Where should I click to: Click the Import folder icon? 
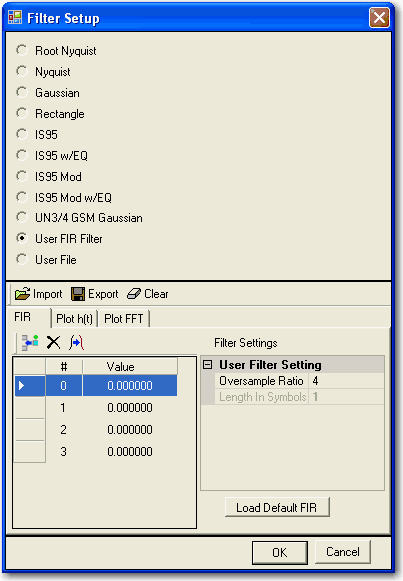click(22, 294)
